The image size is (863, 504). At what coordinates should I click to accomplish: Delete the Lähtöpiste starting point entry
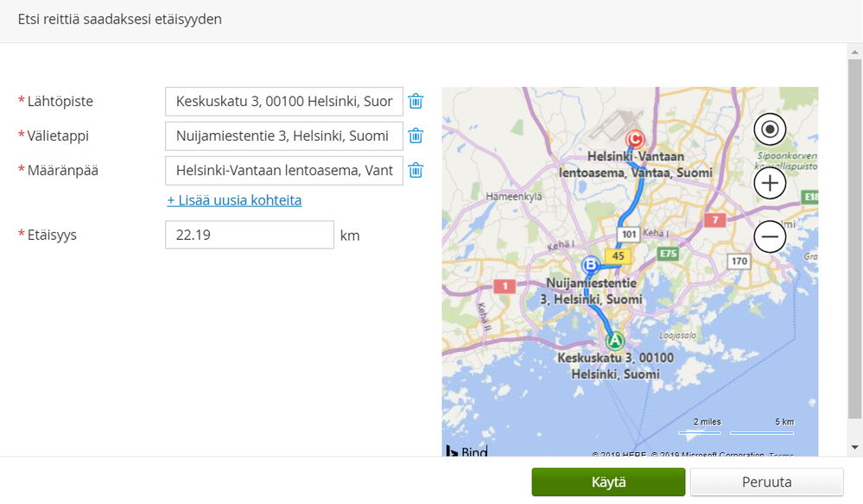pyautogui.click(x=416, y=101)
